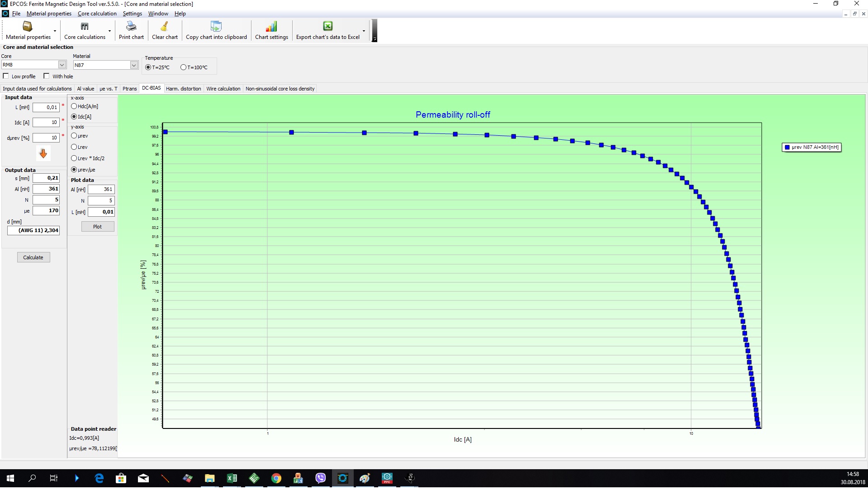Click the Plot button

[98, 227]
